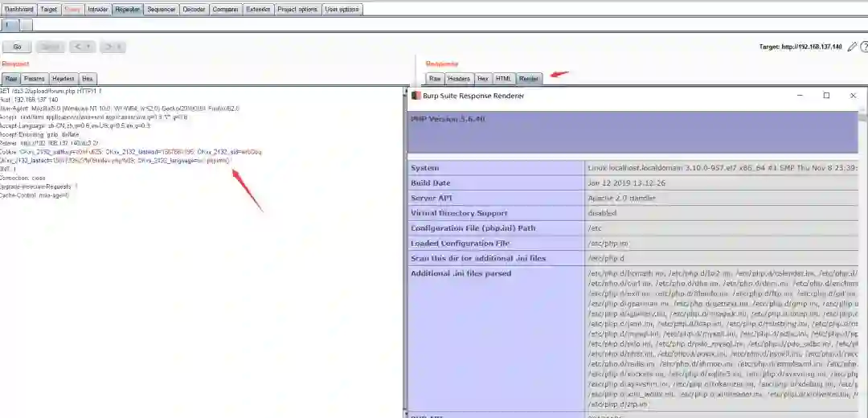The height and width of the screenshot is (418, 868).
Task: Click the Host header line
Action: [x=29, y=100]
